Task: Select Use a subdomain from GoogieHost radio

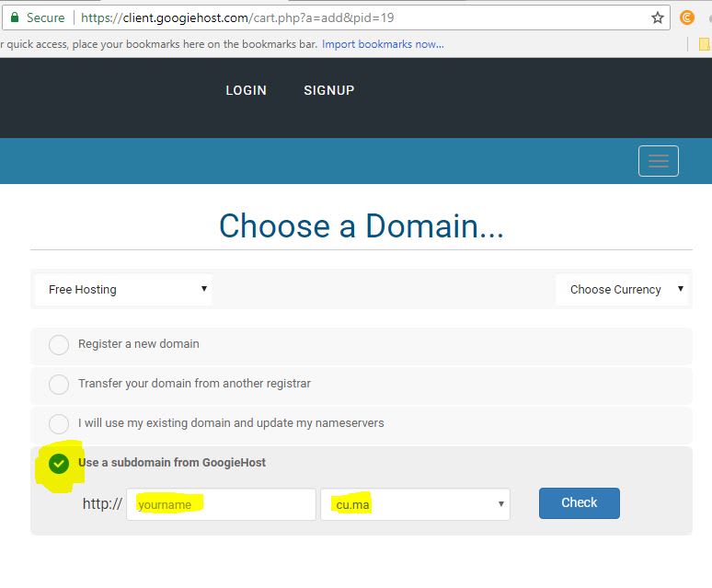Action: [x=59, y=464]
